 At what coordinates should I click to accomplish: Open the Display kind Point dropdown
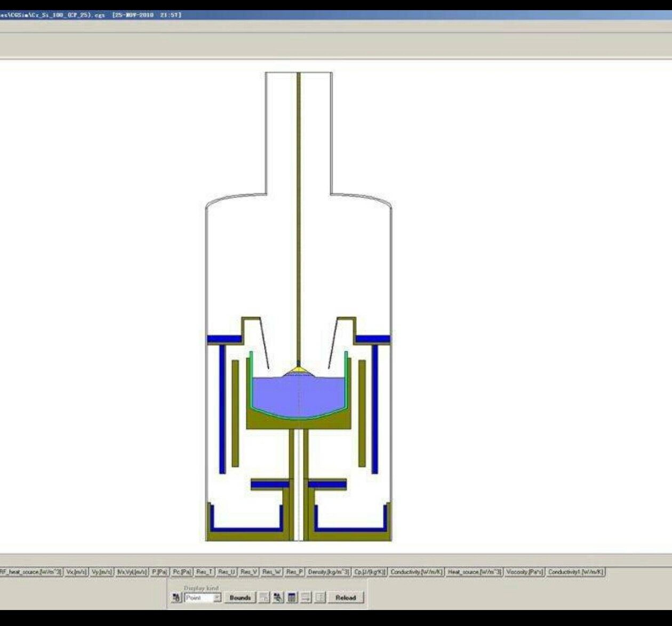(203, 598)
